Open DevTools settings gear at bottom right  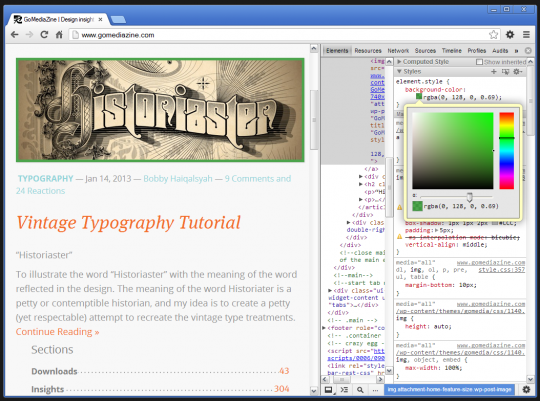tap(526, 389)
